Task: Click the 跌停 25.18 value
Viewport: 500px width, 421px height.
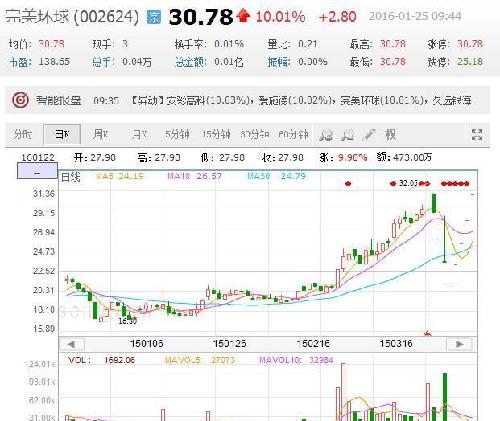Action: click(x=470, y=62)
